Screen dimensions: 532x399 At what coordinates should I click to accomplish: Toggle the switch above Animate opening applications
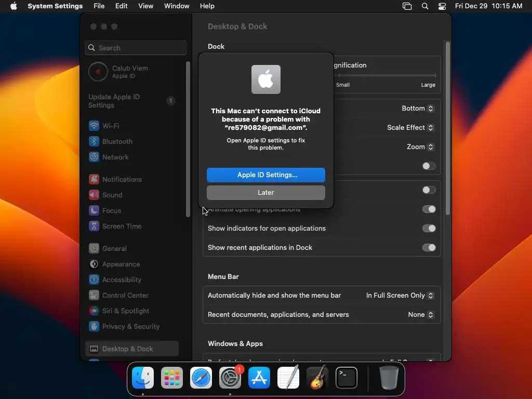pyautogui.click(x=429, y=190)
